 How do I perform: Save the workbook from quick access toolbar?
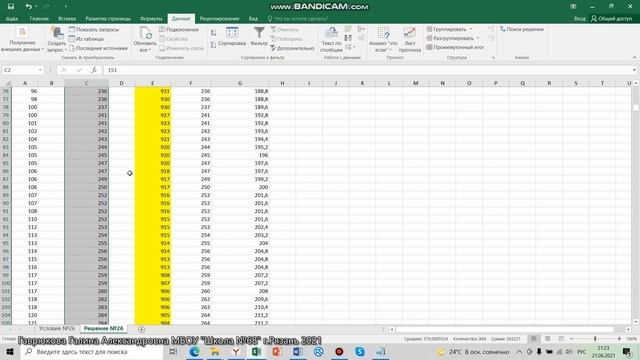11,6
